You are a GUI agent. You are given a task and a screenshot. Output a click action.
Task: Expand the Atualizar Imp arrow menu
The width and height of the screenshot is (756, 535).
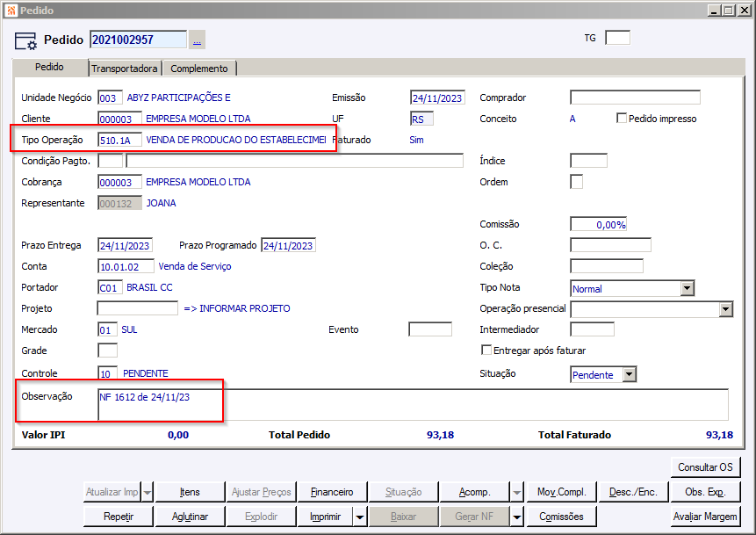148,492
